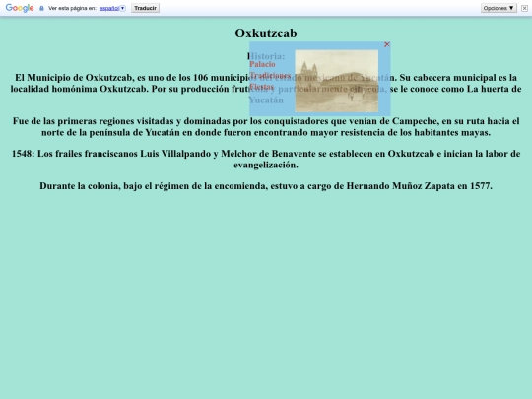Close the popup with the red X
This screenshot has width=532, height=399.
tap(387, 44)
